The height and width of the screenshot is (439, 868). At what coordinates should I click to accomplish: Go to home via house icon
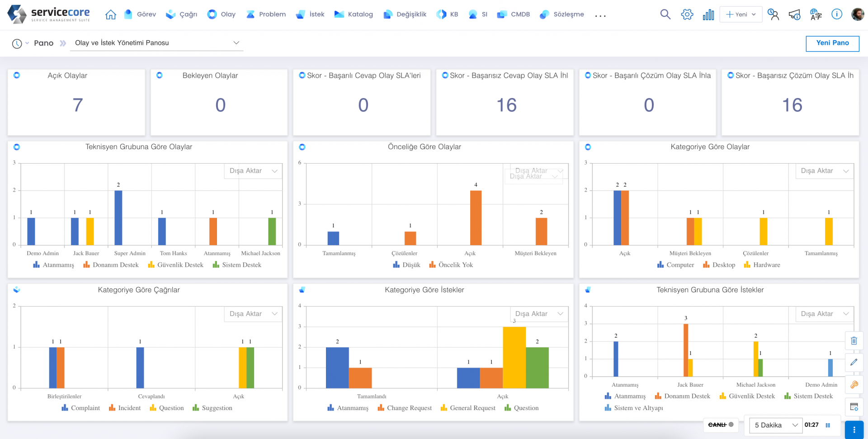click(110, 15)
